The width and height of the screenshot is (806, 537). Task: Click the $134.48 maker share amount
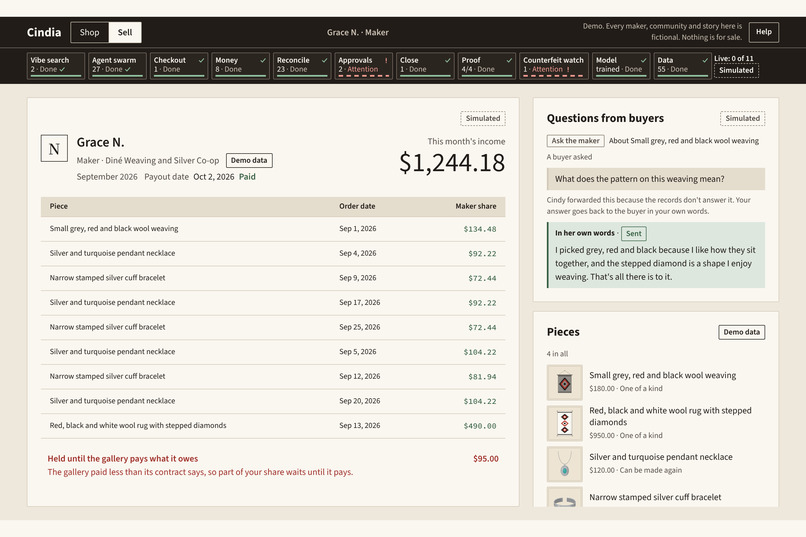[x=480, y=229]
